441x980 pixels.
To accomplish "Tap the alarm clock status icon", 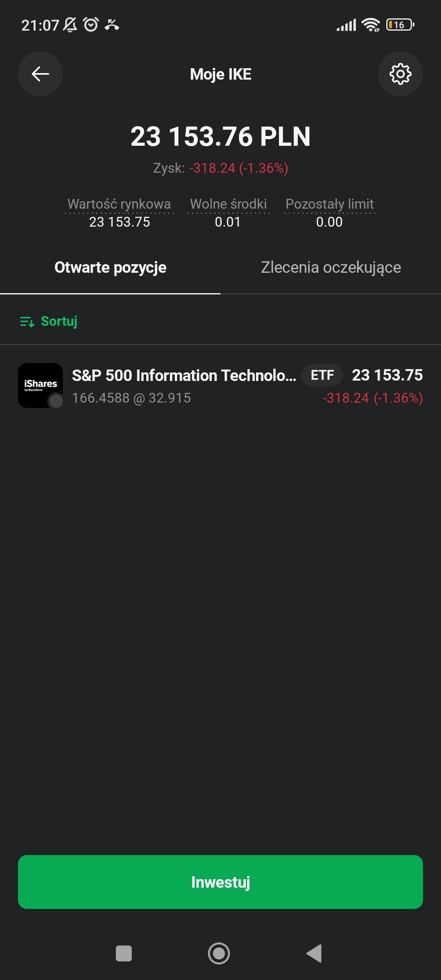I will click(91, 25).
